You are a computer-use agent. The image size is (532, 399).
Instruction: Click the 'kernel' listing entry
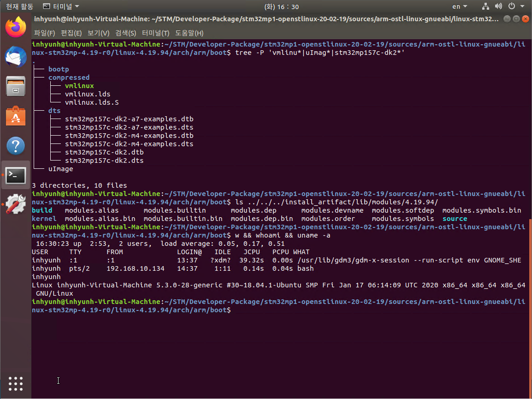pos(44,219)
